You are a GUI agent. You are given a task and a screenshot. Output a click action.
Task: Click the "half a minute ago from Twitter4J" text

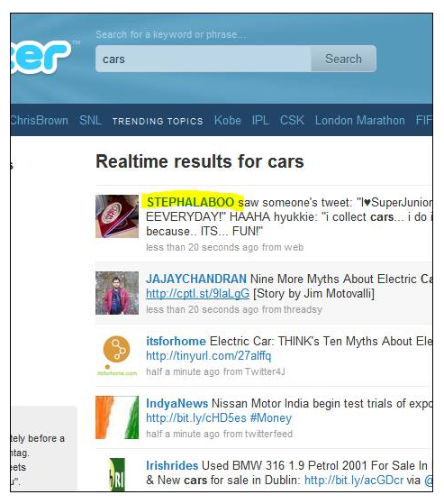215,371
